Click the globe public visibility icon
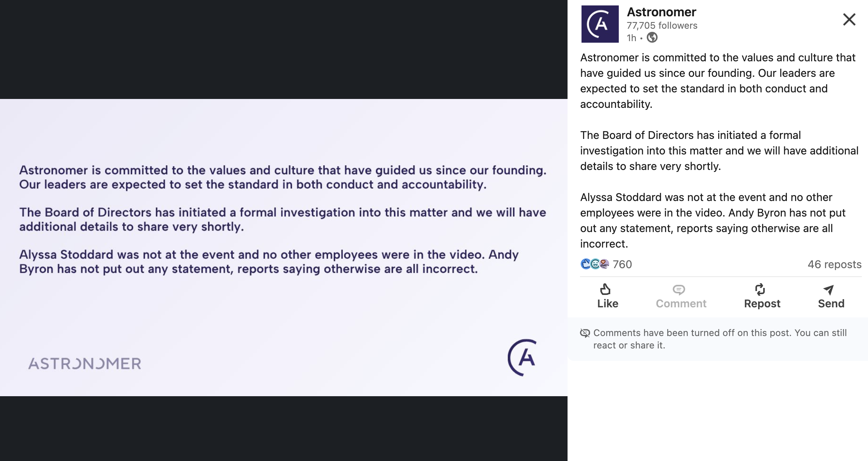868x461 pixels. click(x=652, y=38)
